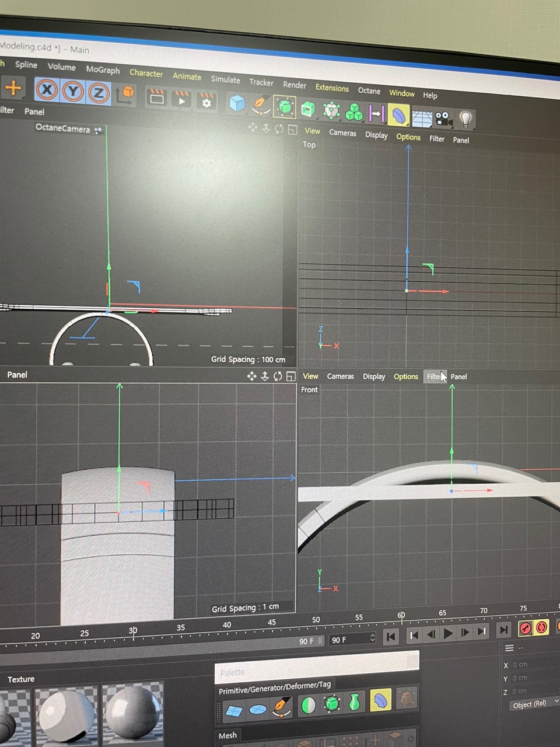560x747 pixels.
Task: Open the Help menu
Action: (x=430, y=95)
